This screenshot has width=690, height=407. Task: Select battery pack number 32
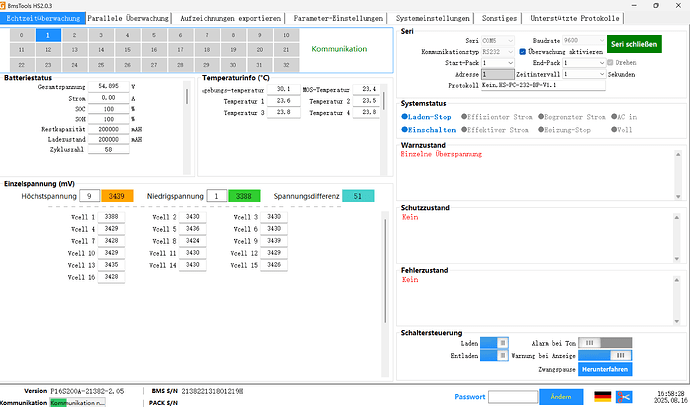pos(286,65)
